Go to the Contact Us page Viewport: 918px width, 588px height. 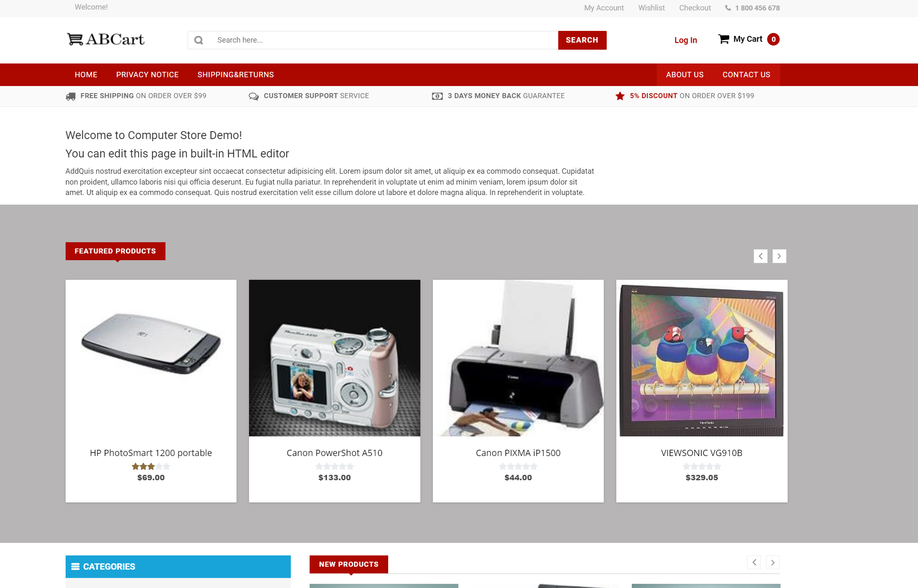(x=746, y=75)
